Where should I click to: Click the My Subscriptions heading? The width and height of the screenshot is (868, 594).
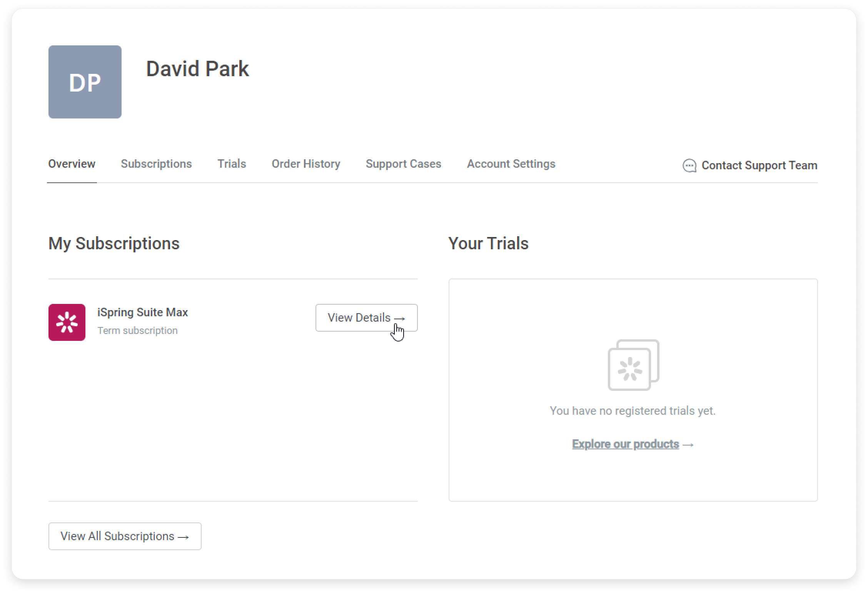114,244
